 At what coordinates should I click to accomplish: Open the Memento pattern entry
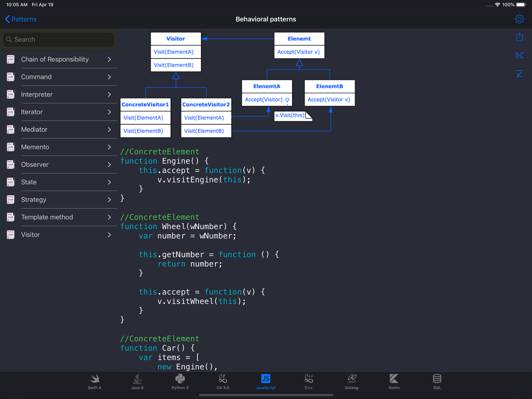tap(35, 147)
